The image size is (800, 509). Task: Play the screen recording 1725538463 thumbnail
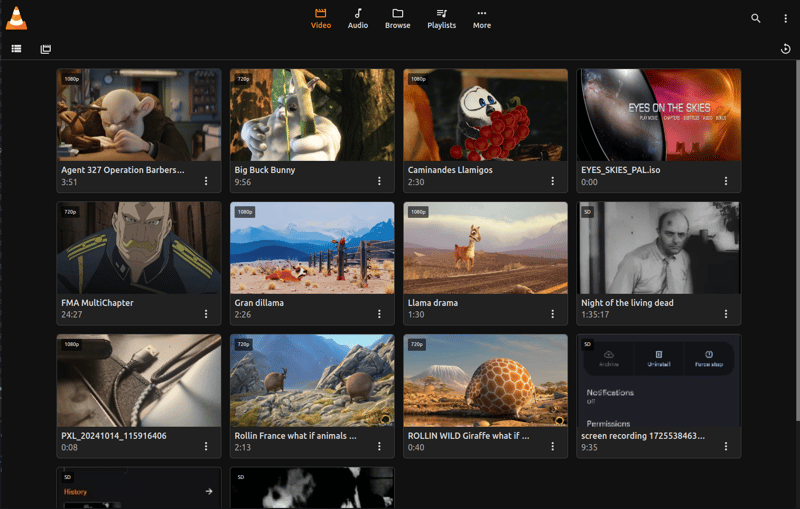[x=659, y=380]
